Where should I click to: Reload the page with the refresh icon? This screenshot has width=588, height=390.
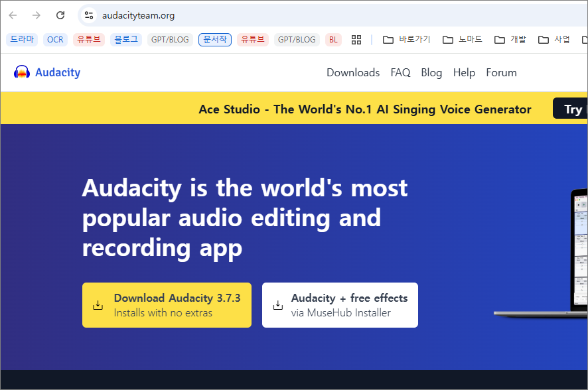click(60, 15)
